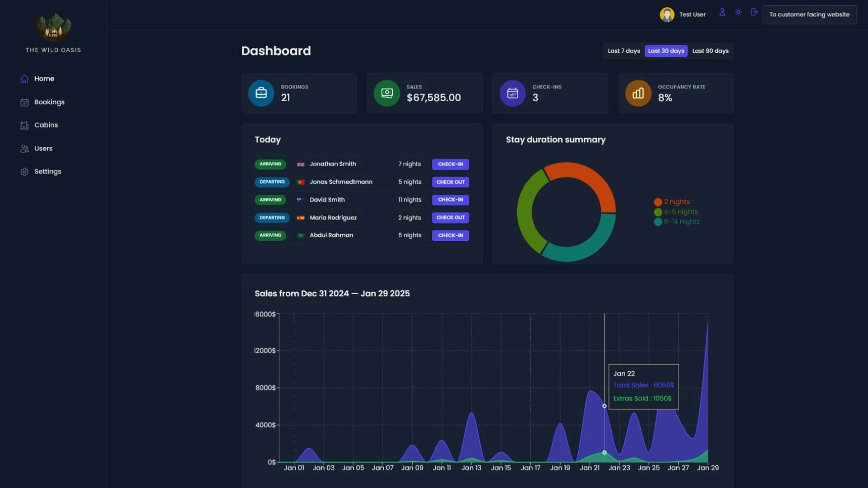Click Maria Rodriguez's country flag
This screenshot has width=868, height=488.
point(301,218)
